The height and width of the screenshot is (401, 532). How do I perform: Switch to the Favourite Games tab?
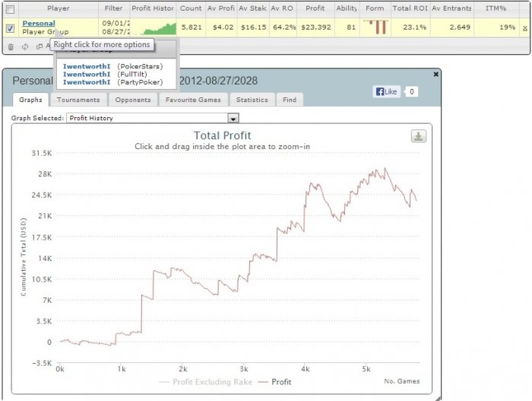[193, 100]
